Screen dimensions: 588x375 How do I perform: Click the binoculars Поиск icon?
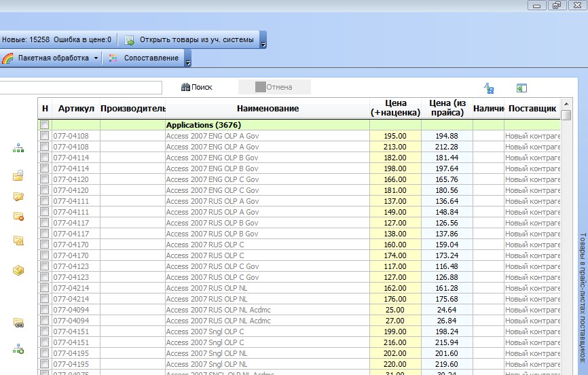point(185,87)
